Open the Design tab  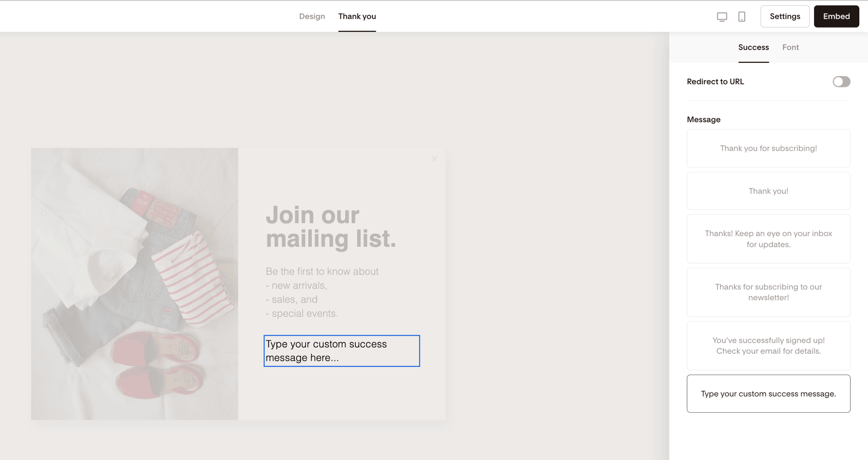[x=312, y=16]
